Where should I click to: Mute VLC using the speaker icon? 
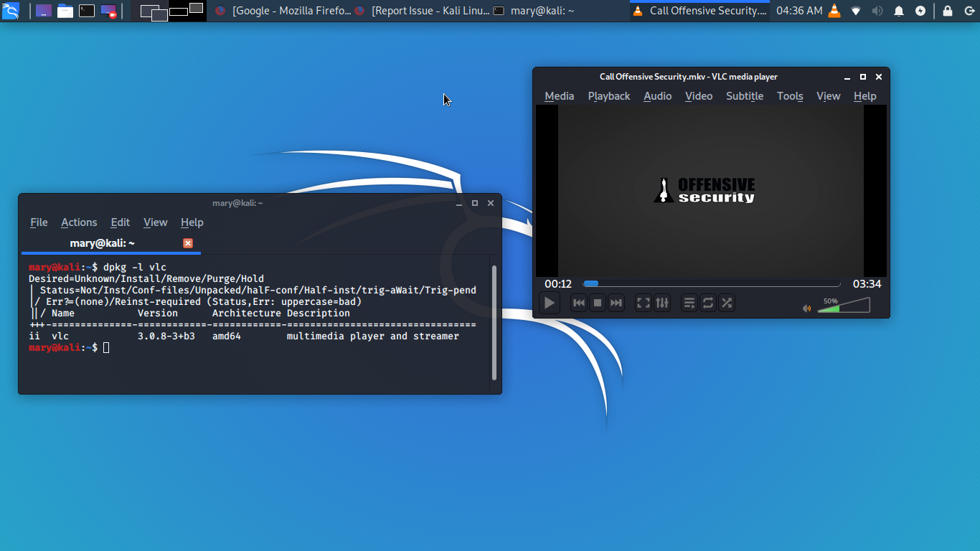click(806, 309)
